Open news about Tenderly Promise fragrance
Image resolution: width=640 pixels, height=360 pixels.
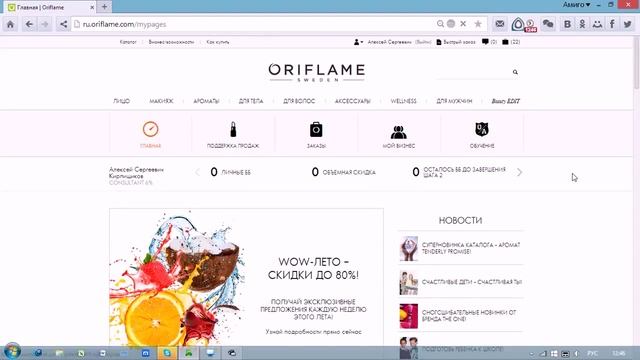coord(471,248)
